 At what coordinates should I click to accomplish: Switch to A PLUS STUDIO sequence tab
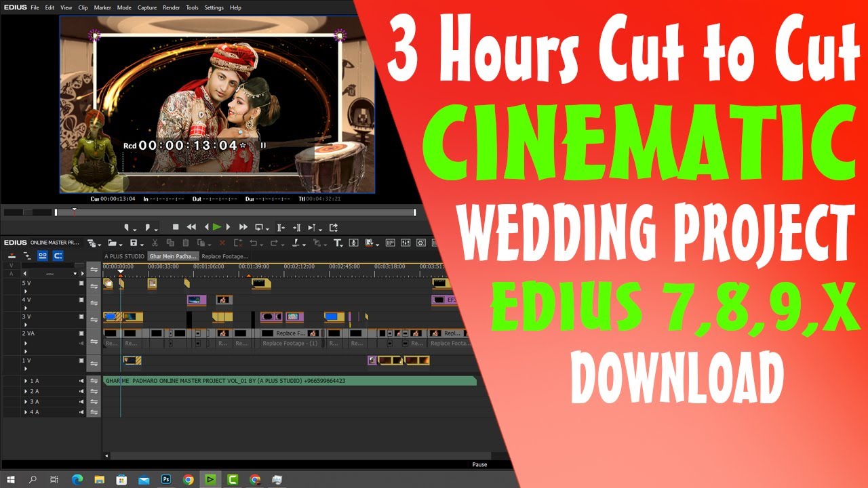coord(124,256)
